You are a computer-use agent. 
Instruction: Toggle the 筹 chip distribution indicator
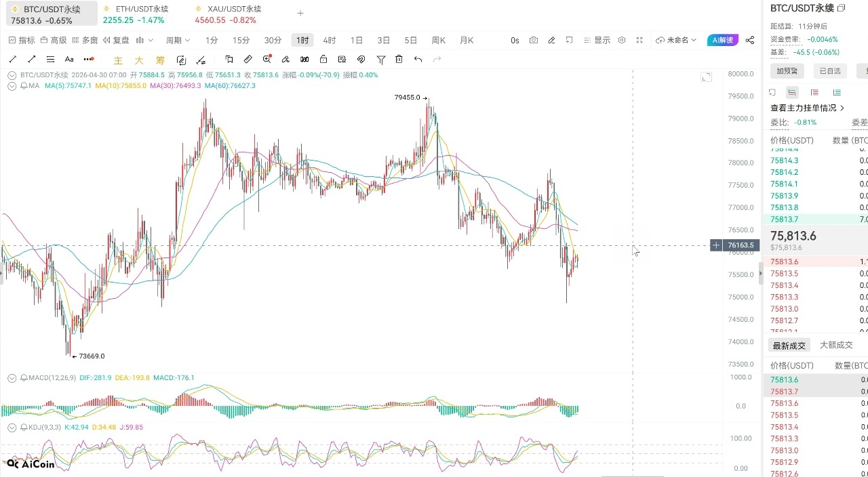160,60
